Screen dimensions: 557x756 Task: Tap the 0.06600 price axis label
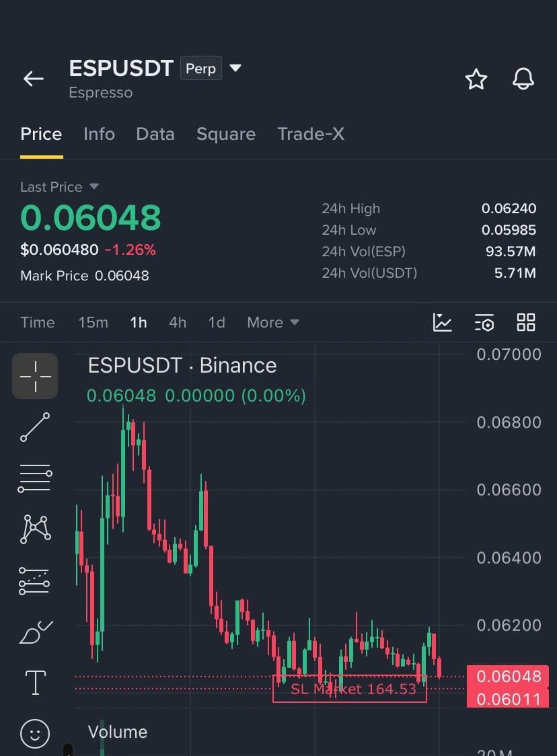[509, 490]
